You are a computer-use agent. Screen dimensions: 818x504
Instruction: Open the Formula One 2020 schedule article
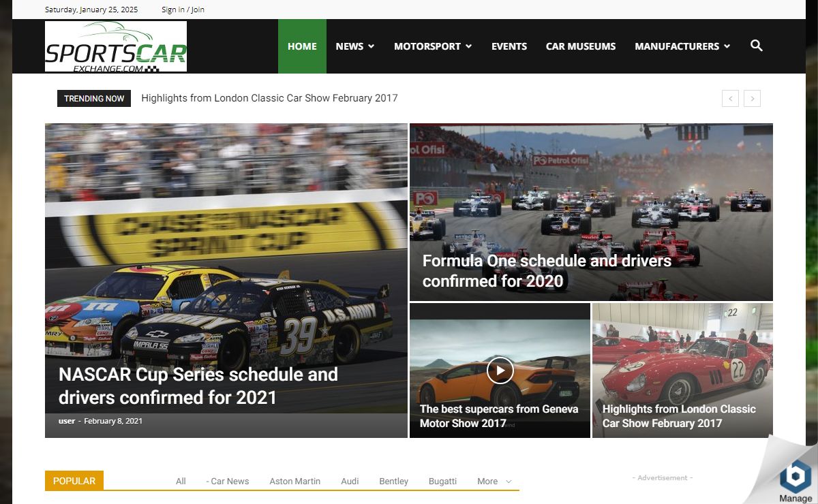tap(547, 270)
